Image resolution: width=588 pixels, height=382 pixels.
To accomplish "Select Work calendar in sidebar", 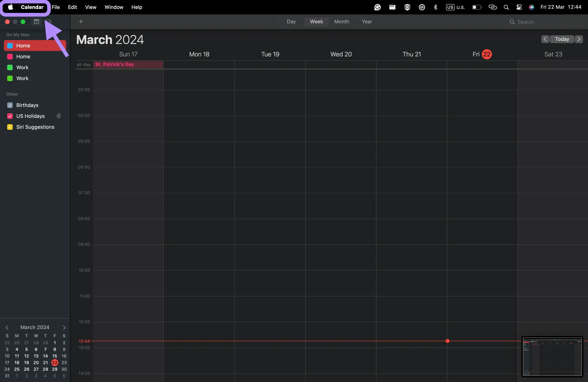I will point(22,67).
